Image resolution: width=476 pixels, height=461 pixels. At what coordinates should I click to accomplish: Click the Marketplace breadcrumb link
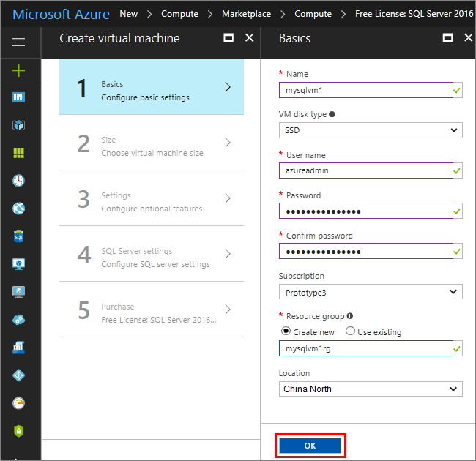(x=245, y=14)
